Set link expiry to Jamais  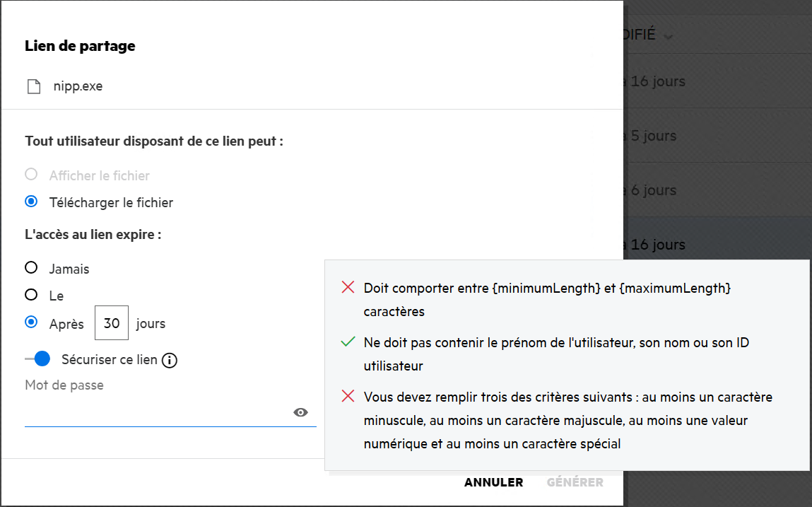point(31,268)
